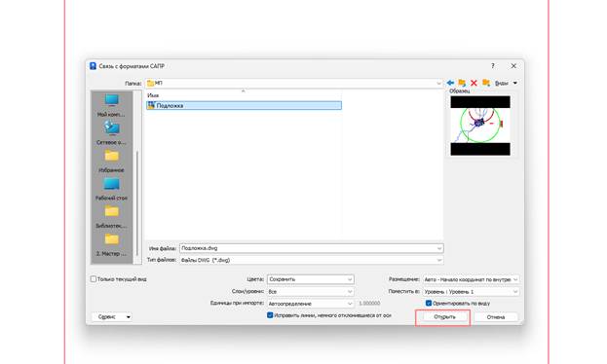Open the Виды views menu
Viewport: 607px width, 364px height.
(506, 83)
